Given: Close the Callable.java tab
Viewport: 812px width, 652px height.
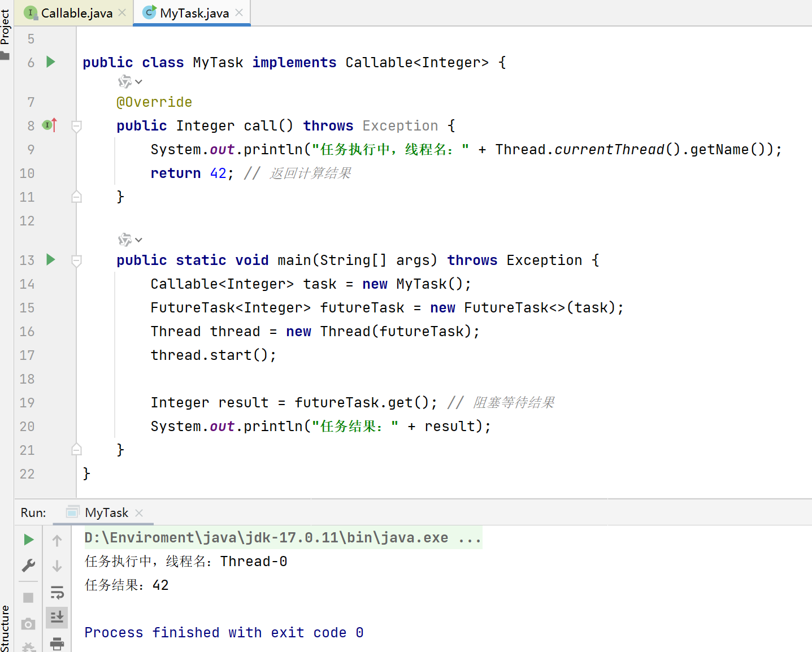Looking at the screenshot, I should (122, 12).
